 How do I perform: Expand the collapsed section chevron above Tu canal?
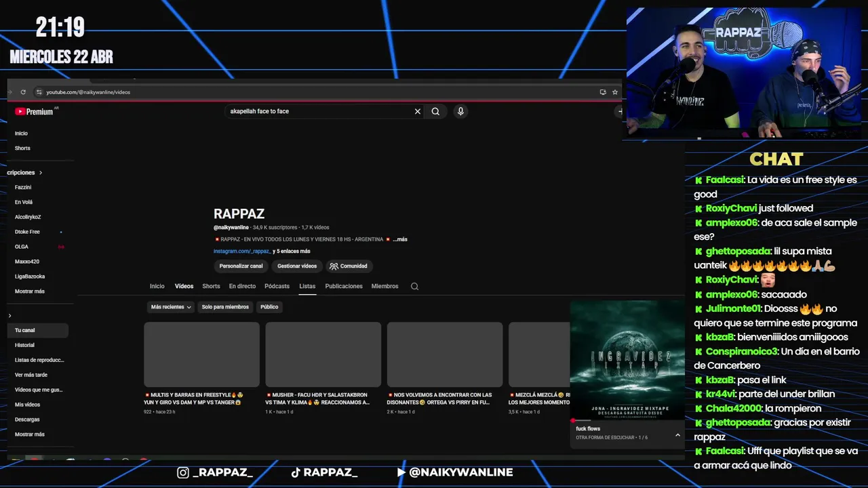(x=9, y=316)
